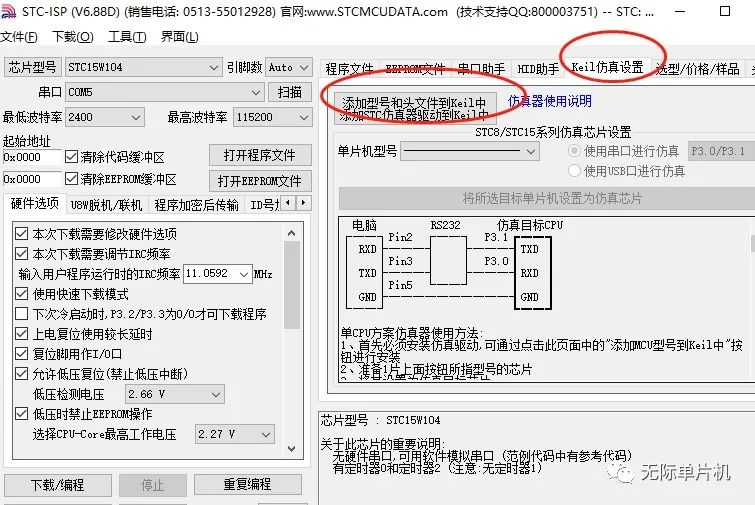The image size is (755, 505).
Task: Open the 仿真器使用说明 link
Action: [550, 101]
